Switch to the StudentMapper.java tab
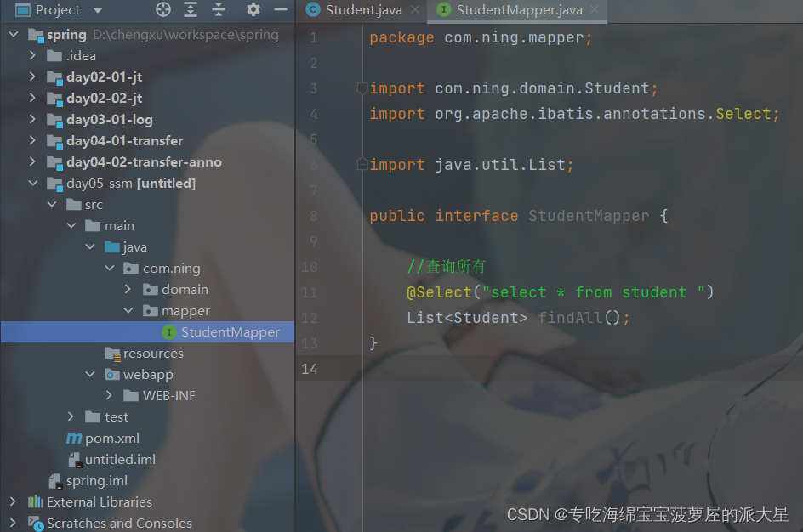The width and height of the screenshot is (803, 532). click(519, 9)
